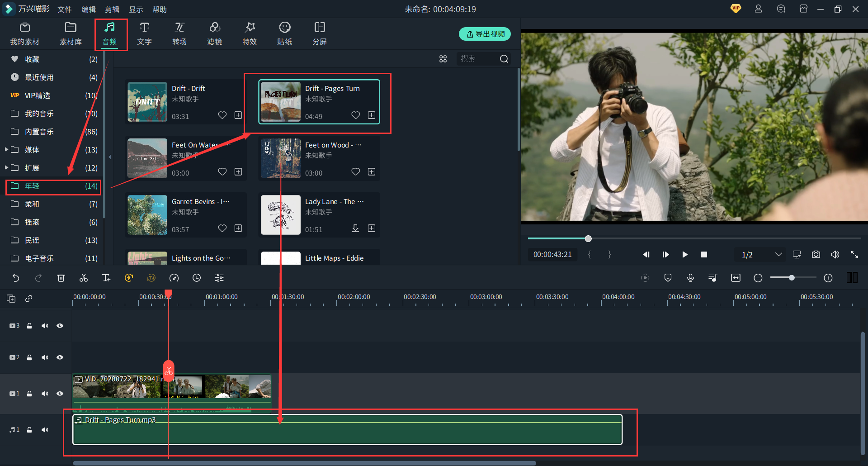Click the undo arrow icon
This screenshot has height=466, width=868.
click(16, 278)
